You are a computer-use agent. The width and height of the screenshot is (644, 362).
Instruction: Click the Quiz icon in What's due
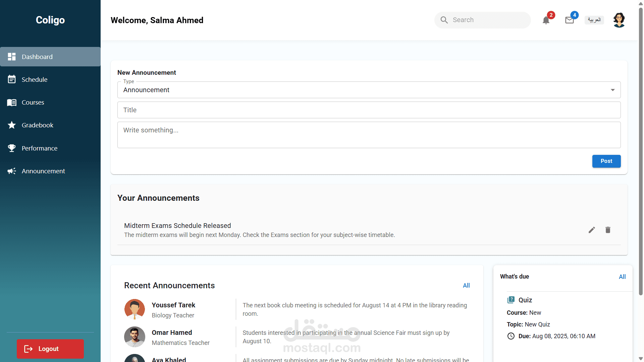(x=511, y=300)
